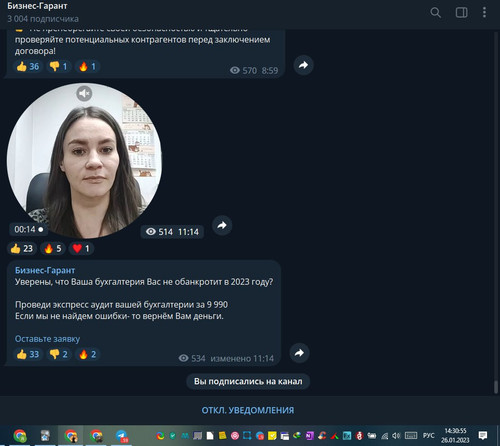The image size is (500, 446).
Task: Click the Бизнес-Гарант author name in post
Action: 45,270
